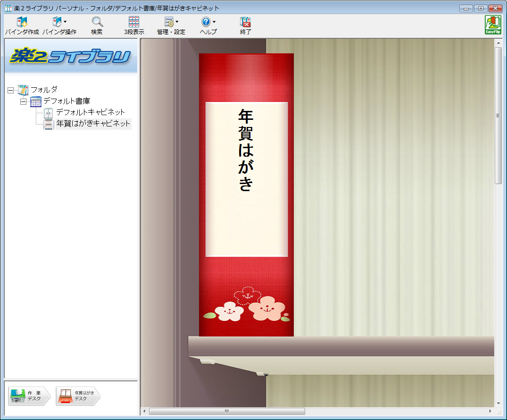Select the デフォルト書庫 library item

[x=66, y=101]
